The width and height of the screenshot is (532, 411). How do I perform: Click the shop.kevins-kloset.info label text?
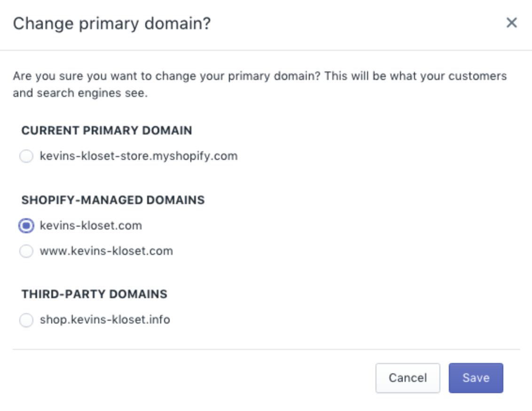click(x=105, y=320)
